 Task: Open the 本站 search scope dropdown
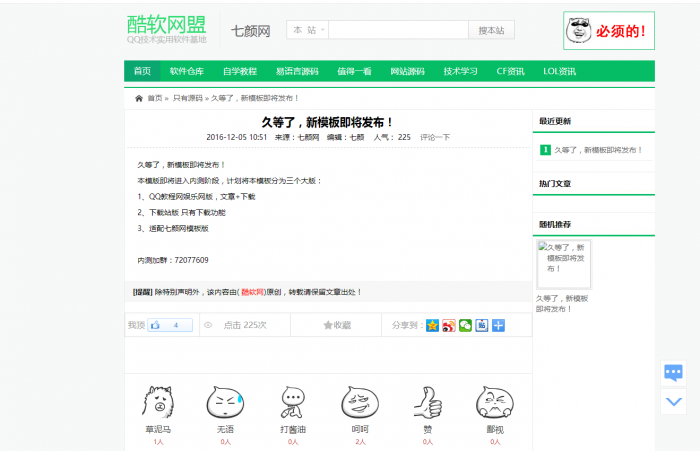(x=307, y=30)
